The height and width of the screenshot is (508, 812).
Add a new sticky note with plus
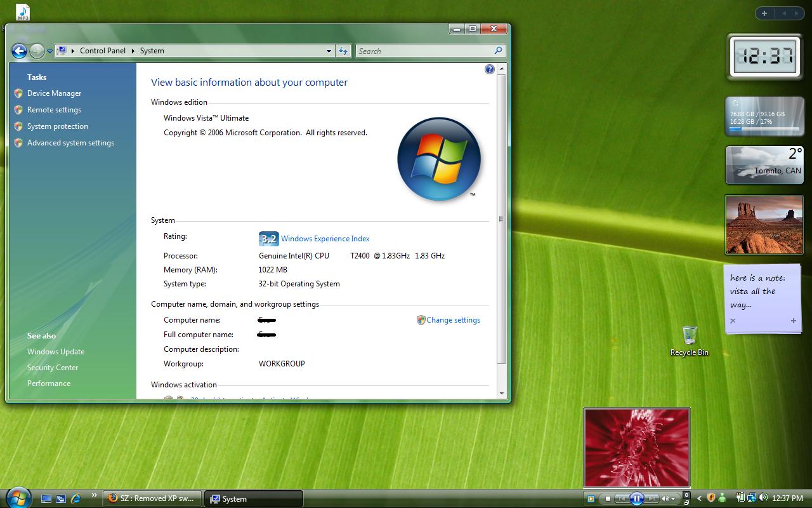[x=793, y=321]
